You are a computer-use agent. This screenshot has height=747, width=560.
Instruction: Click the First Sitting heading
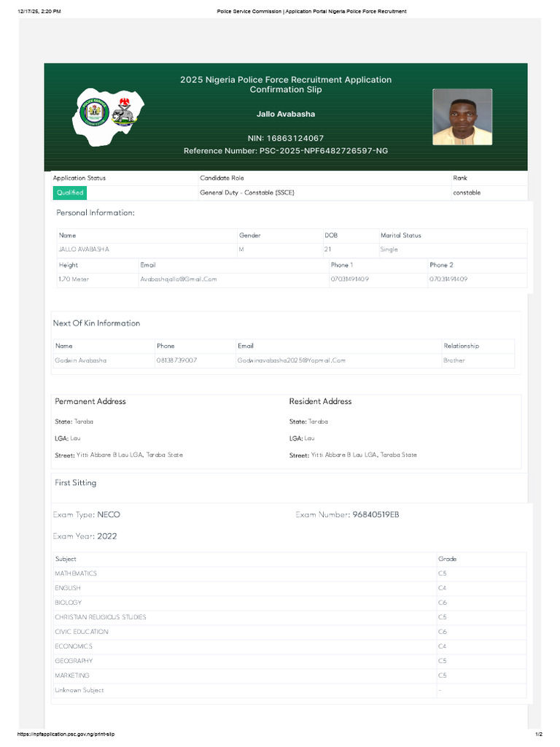pyautogui.click(x=76, y=483)
